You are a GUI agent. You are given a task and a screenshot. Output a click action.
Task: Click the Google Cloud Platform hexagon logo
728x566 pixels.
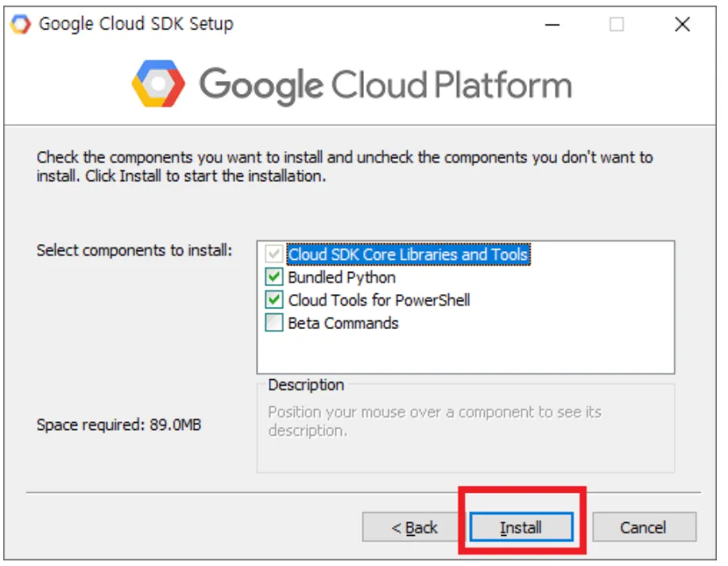tap(158, 83)
